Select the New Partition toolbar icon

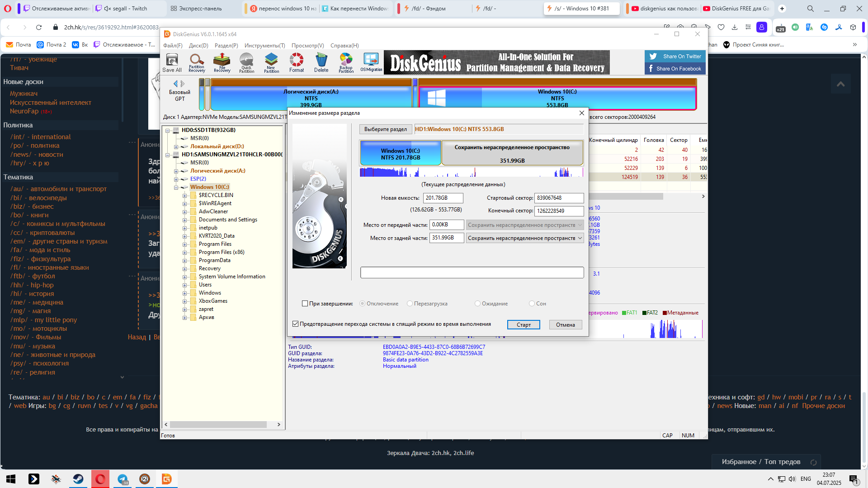pos(271,62)
